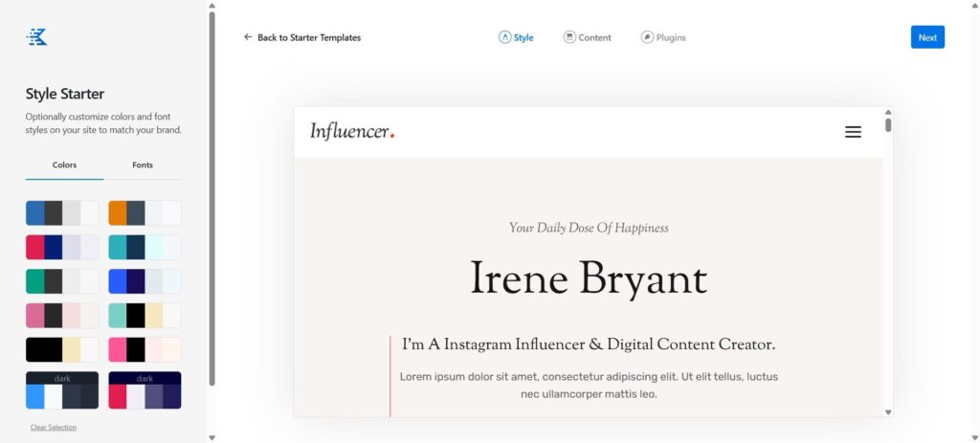Screen dimensions: 980x443
Task: Open the Style step tab
Action: tap(516, 37)
